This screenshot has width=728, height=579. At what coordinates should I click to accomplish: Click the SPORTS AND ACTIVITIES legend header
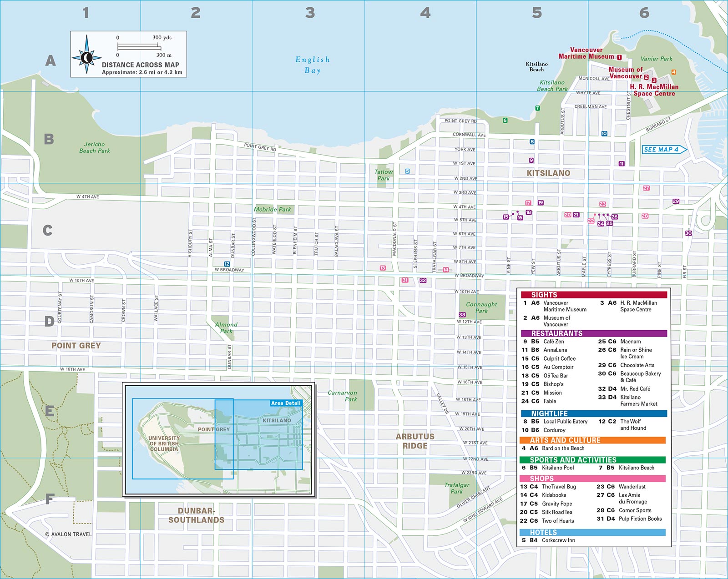click(x=593, y=460)
